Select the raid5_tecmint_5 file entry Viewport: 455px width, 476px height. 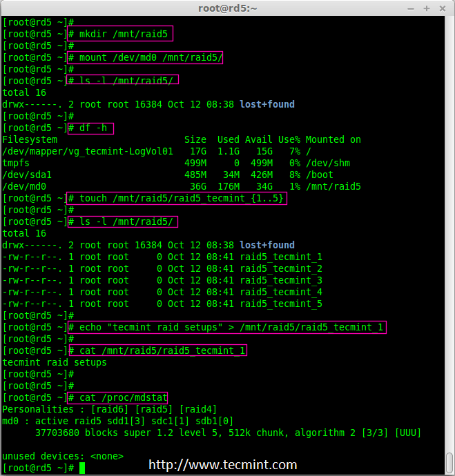pos(281,304)
